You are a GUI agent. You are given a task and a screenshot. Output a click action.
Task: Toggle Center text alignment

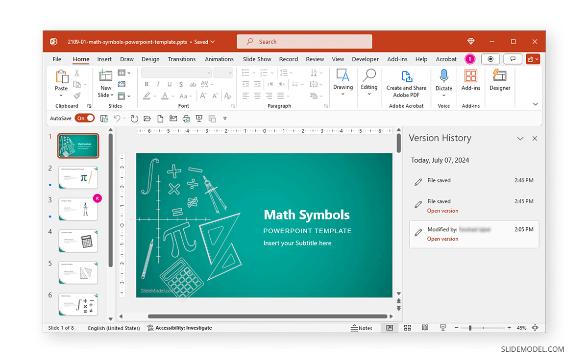(x=257, y=96)
